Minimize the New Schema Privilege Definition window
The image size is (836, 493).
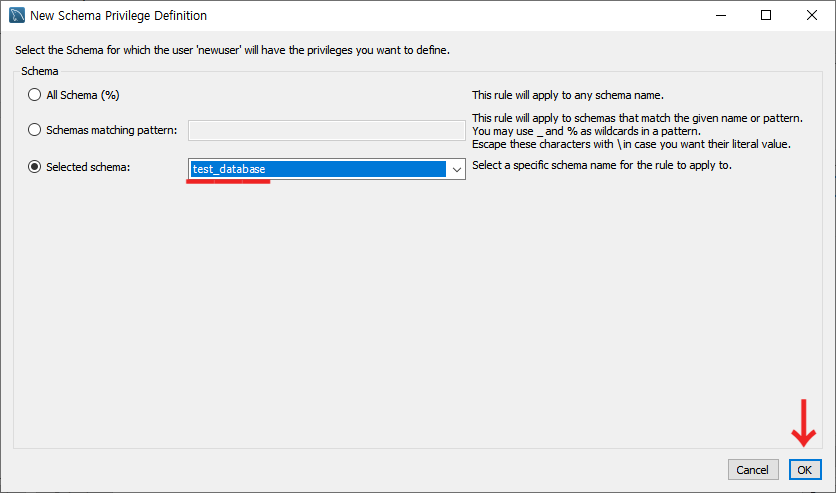point(721,15)
